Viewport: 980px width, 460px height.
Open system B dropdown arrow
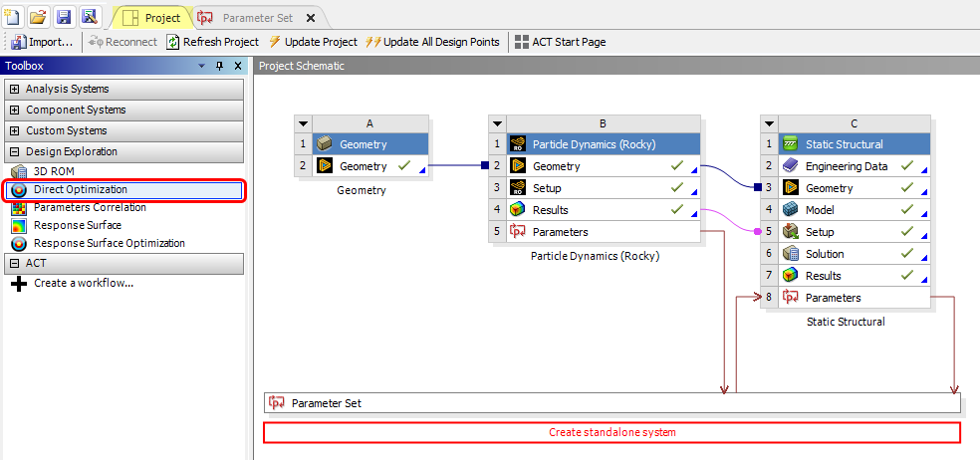pyautogui.click(x=497, y=123)
